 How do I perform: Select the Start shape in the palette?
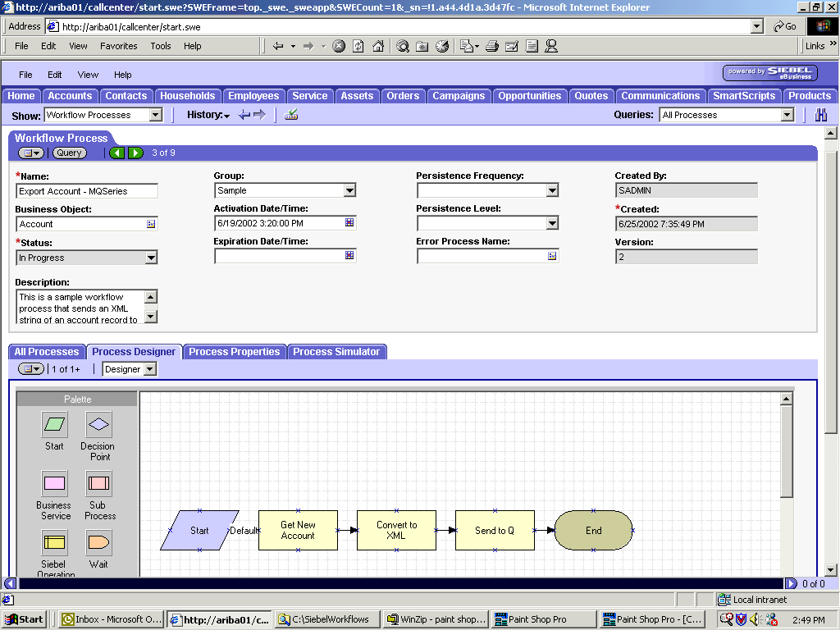pyautogui.click(x=54, y=425)
